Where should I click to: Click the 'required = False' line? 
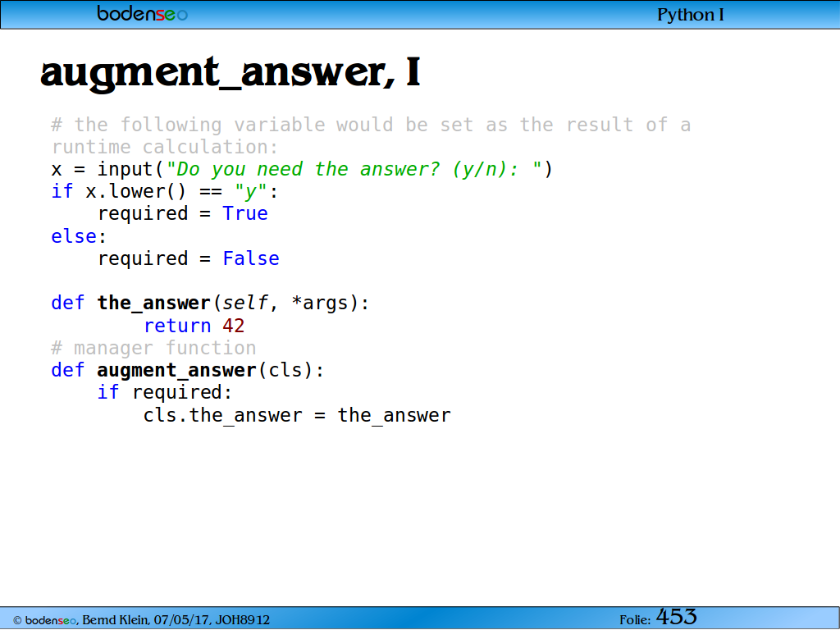188,258
